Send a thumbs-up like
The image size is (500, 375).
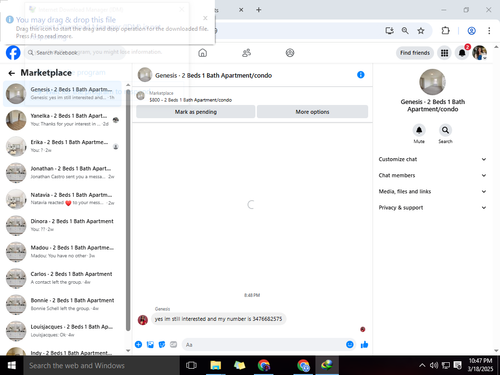pyautogui.click(x=364, y=344)
